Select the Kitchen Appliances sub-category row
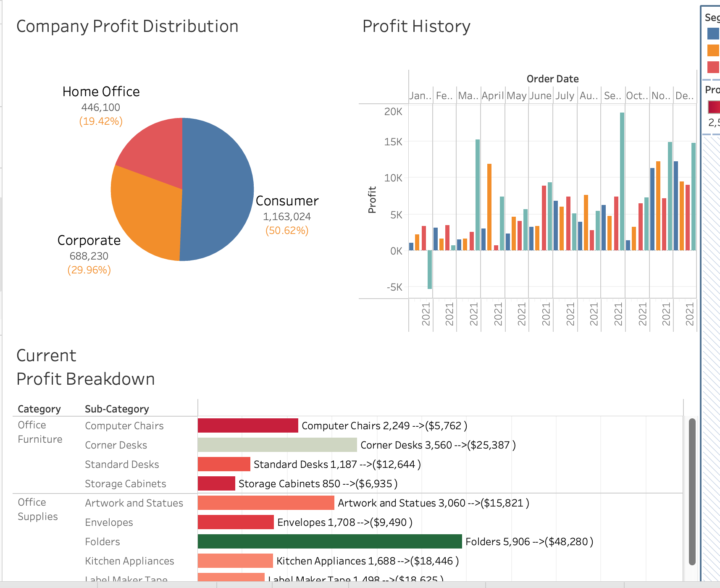The image size is (720, 588). click(129, 561)
